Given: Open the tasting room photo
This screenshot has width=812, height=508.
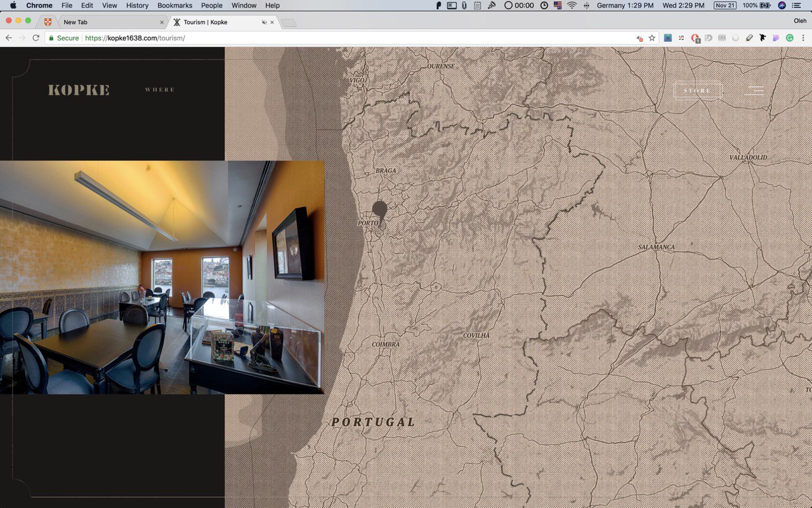Looking at the screenshot, I should 162,277.
